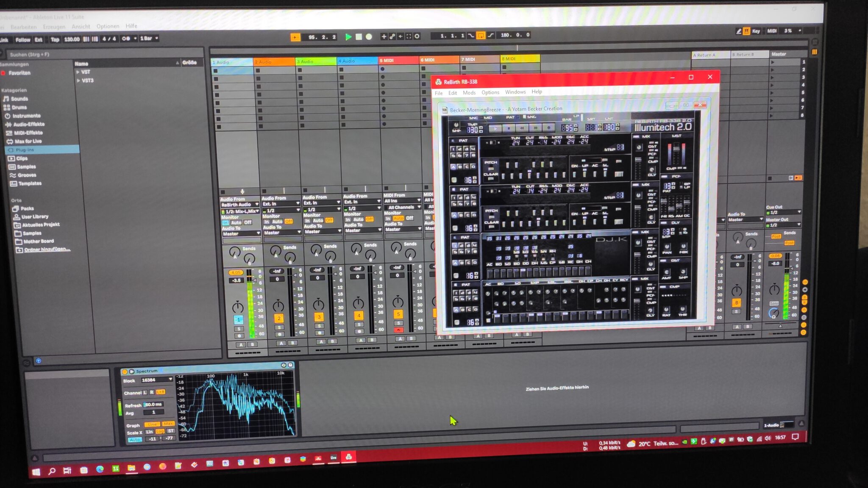The image size is (868, 488).
Task: Arm the Record button in the transport
Action: (368, 37)
